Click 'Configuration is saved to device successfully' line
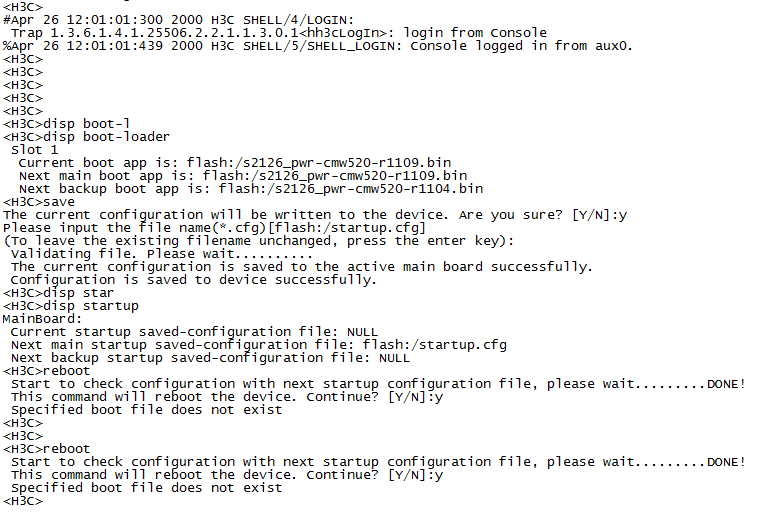The height and width of the screenshot is (512, 766). coord(193,279)
